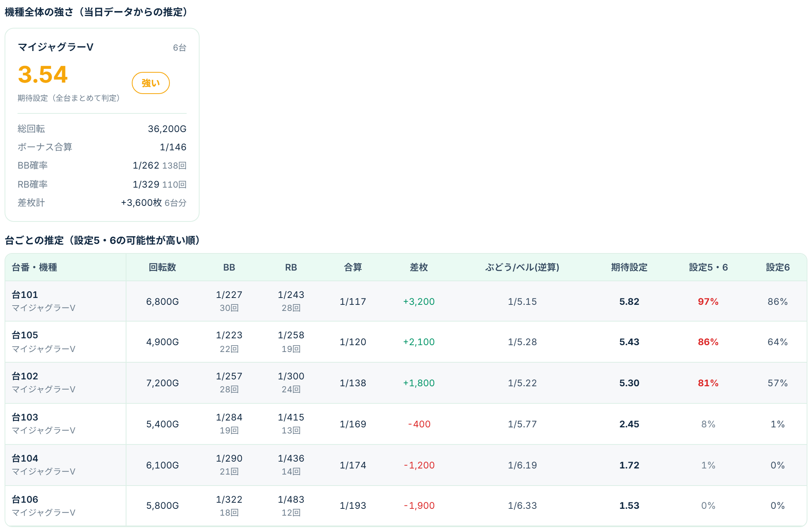Click the ぶどう/ベル(逆算) column header
This screenshot has height=532, width=812.
[522, 267]
